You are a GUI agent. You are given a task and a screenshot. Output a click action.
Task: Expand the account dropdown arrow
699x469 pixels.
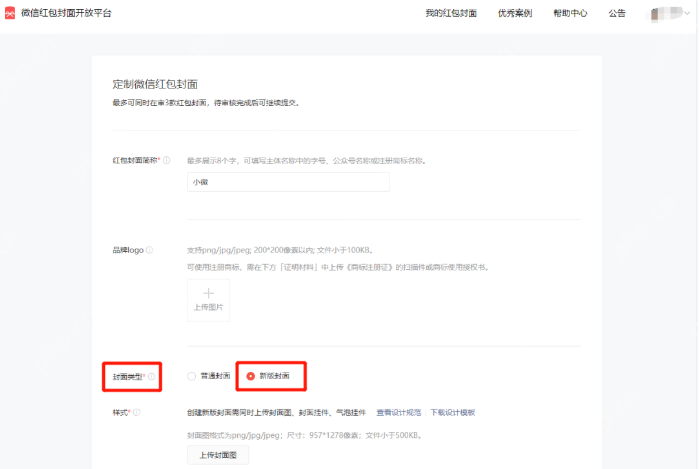pos(686,14)
